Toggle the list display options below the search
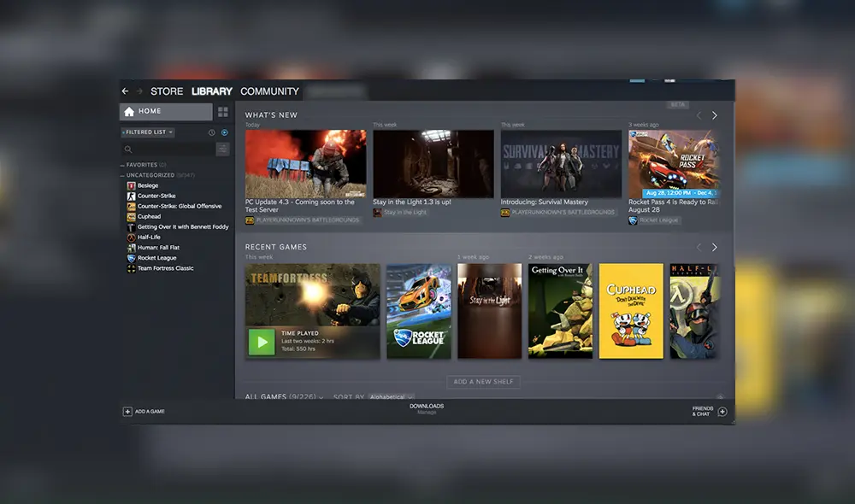 pyautogui.click(x=223, y=149)
